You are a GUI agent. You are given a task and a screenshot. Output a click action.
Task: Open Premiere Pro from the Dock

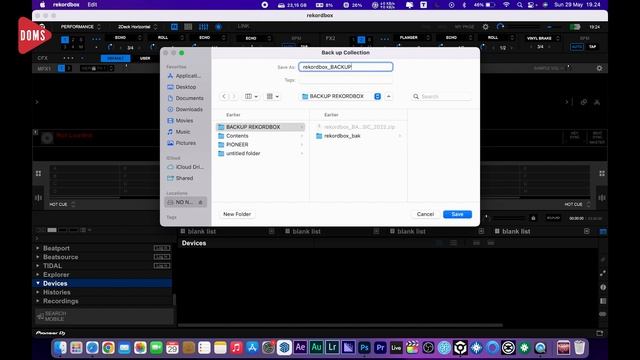380,348
